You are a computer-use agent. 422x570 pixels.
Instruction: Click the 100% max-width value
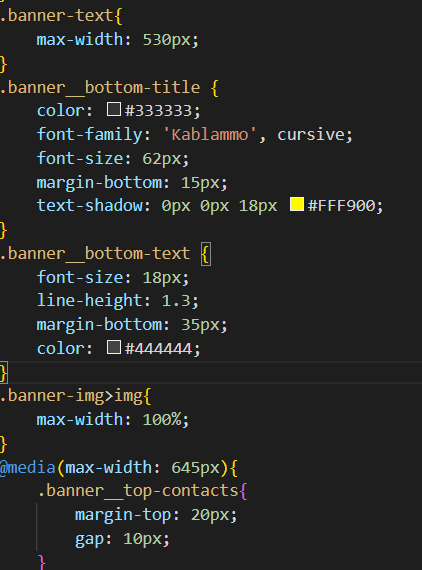[162, 420]
